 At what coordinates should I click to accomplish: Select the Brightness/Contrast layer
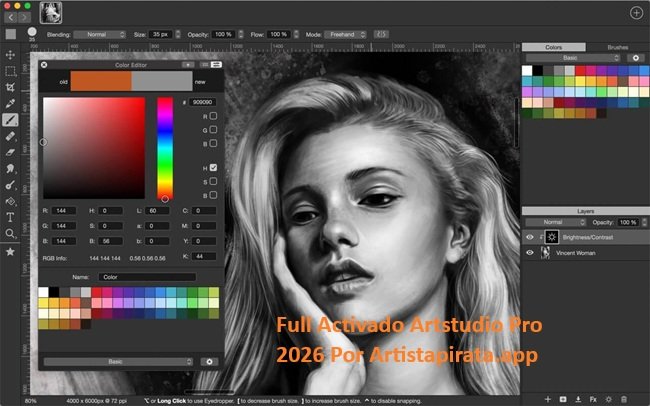(585, 237)
